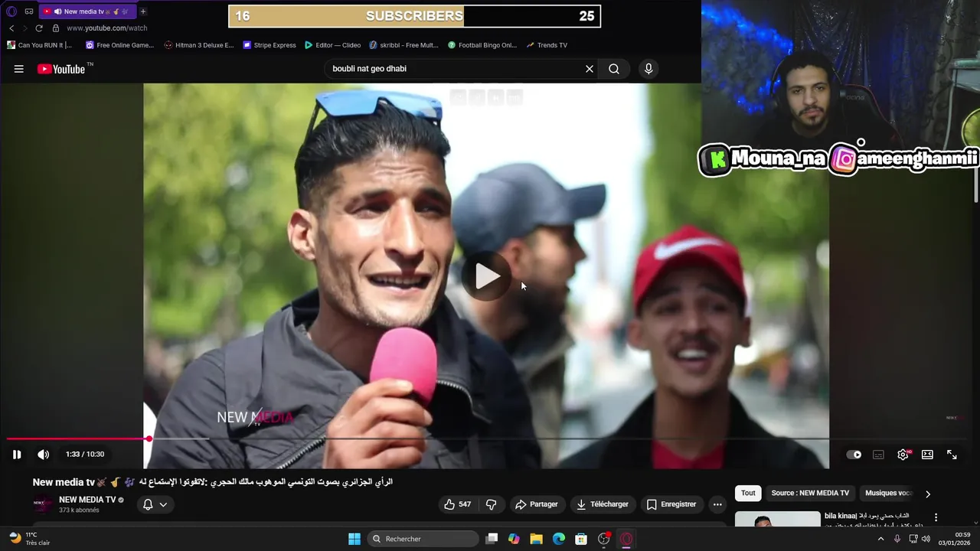Open "Free Online Game..." bookmark

[x=119, y=45]
